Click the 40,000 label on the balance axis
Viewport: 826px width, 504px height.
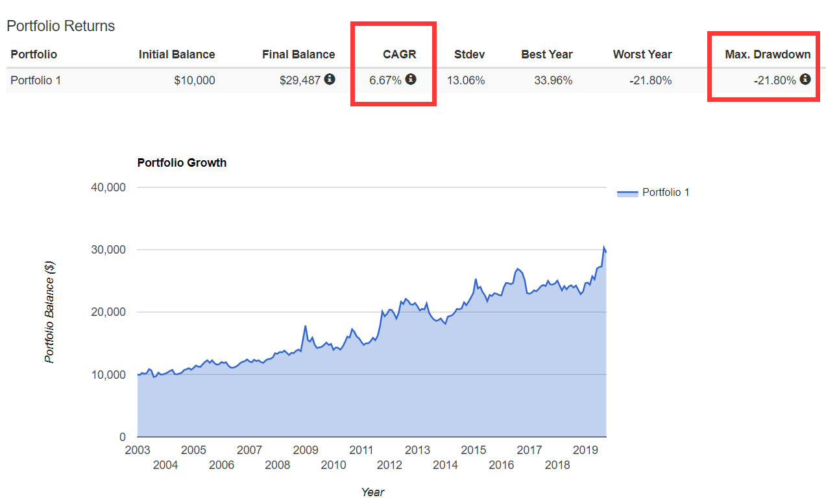pos(106,187)
